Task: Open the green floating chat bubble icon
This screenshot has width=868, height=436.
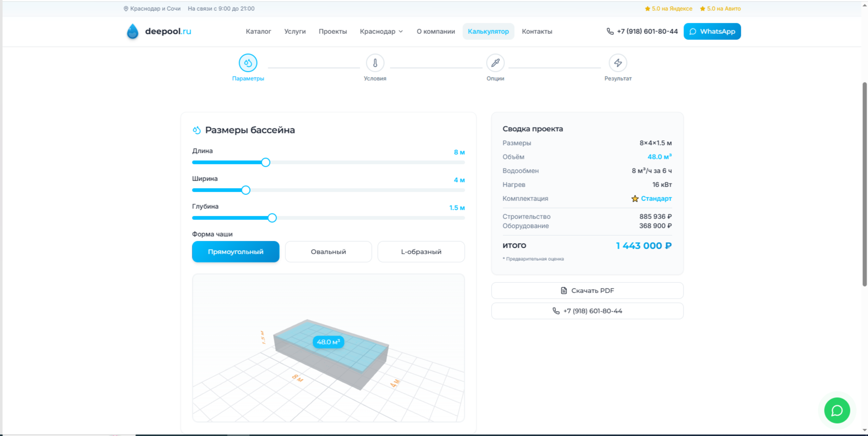Action: click(837, 411)
